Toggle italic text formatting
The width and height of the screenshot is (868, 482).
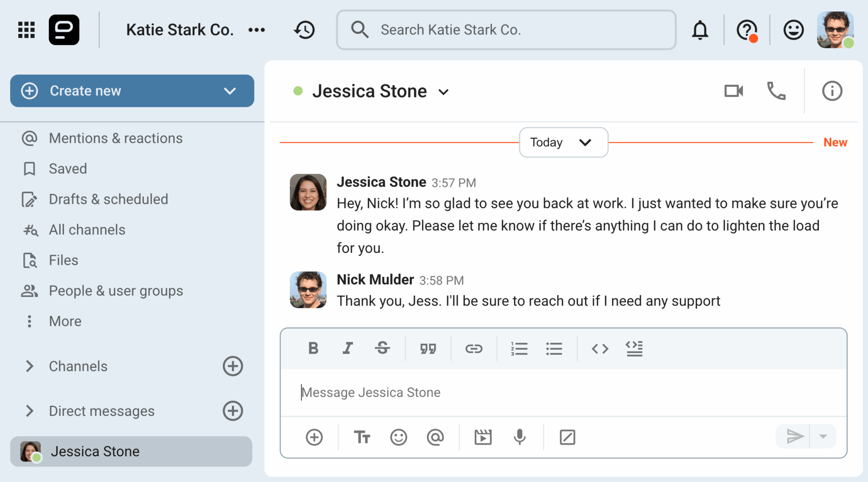coord(348,349)
